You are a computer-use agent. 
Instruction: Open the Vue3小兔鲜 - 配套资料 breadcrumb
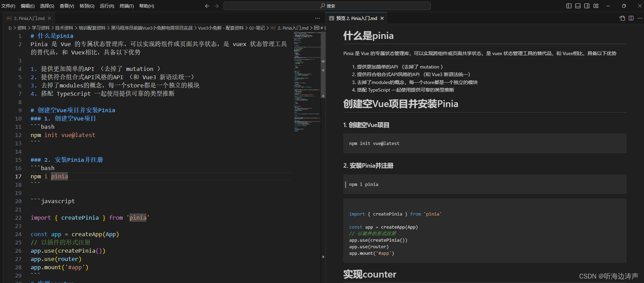click(x=221, y=28)
